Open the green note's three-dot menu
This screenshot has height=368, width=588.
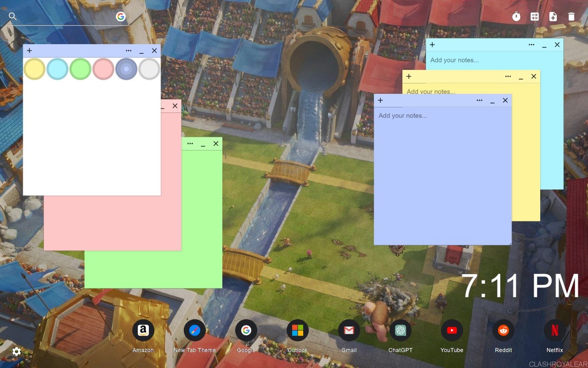(190, 144)
